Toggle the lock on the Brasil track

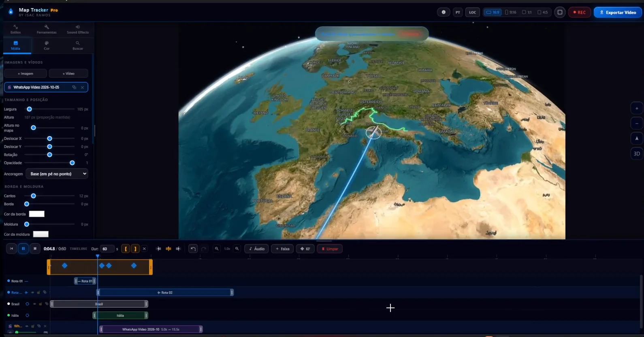click(x=41, y=304)
